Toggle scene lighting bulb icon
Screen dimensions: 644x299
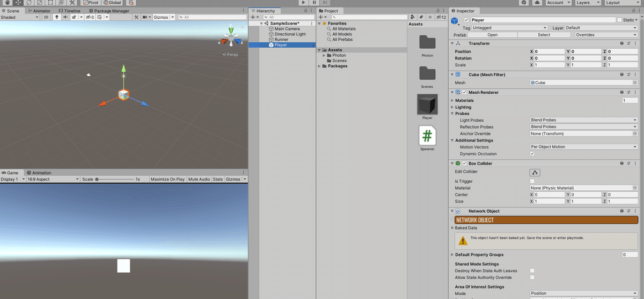(56, 17)
